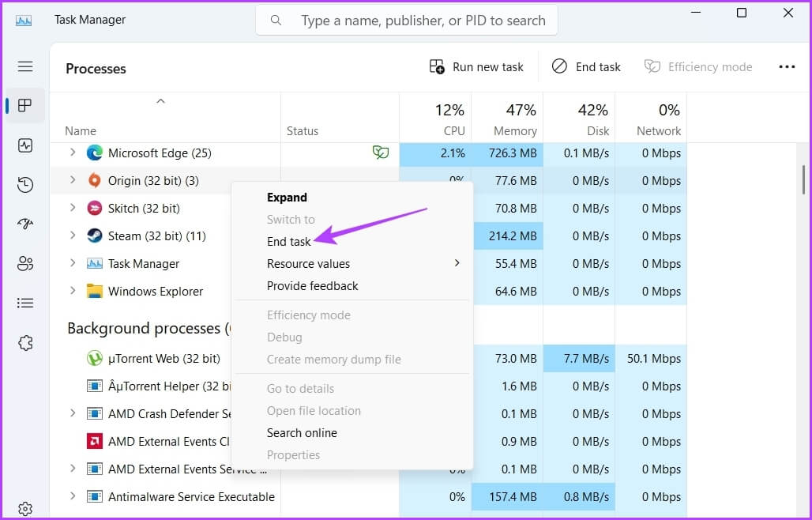Click the three-dot more options icon
The image size is (812, 520).
tap(787, 67)
